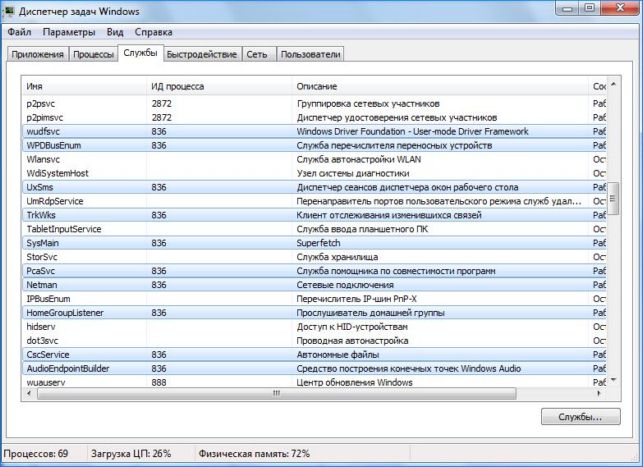Select the p2pimsvc service row
643x467 pixels.
pyautogui.click(x=314, y=118)
